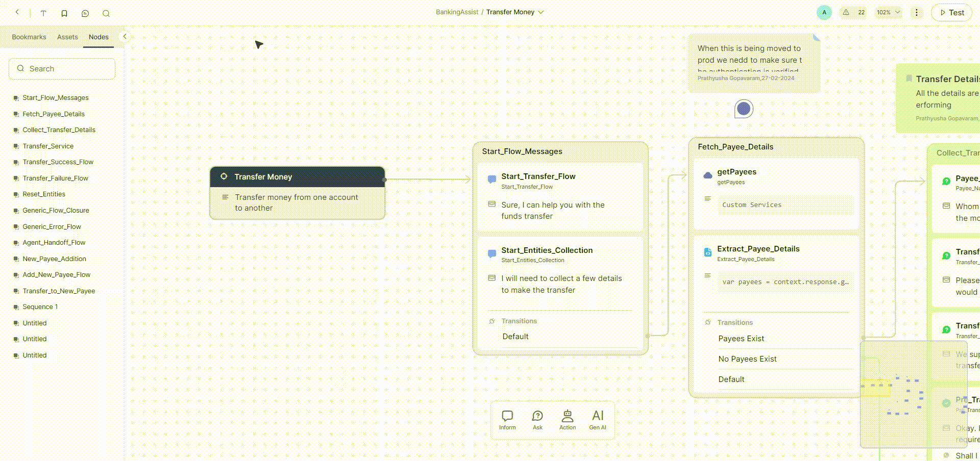The width and height of the screenshot is (980, 461).
Task: Switch to the Assets tab
Action: click(67, 37)
